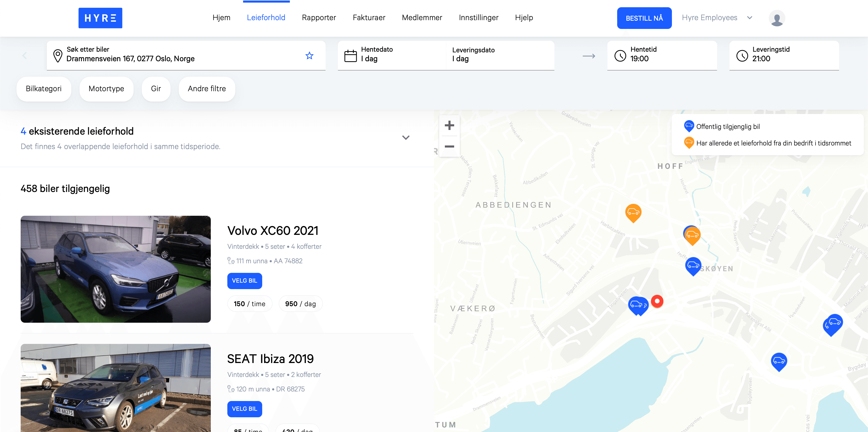Click the red search location marker

click(x=657, y=301)
